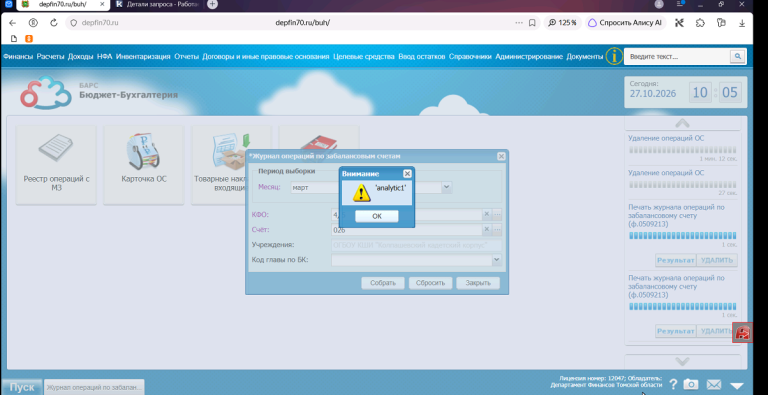Open the Финансы menu
This screenshot has width=768, height=395.
pos(18,56)
